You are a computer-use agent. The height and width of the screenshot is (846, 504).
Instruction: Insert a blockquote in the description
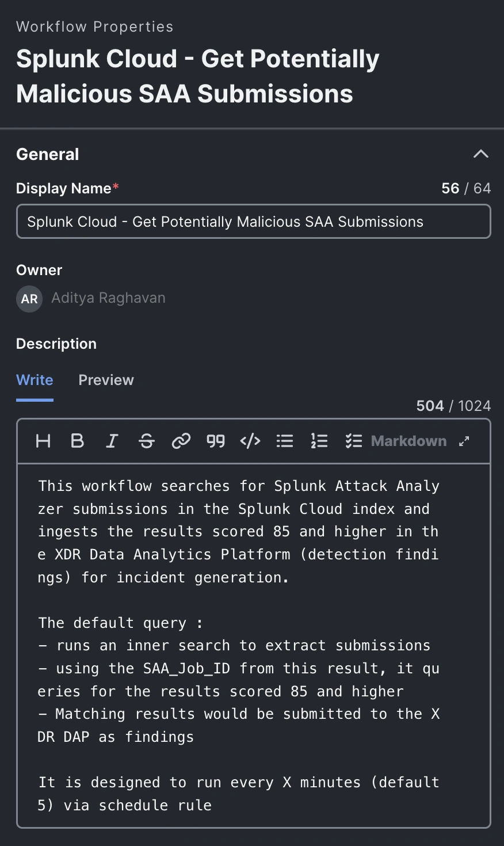(x=216, y=441)
